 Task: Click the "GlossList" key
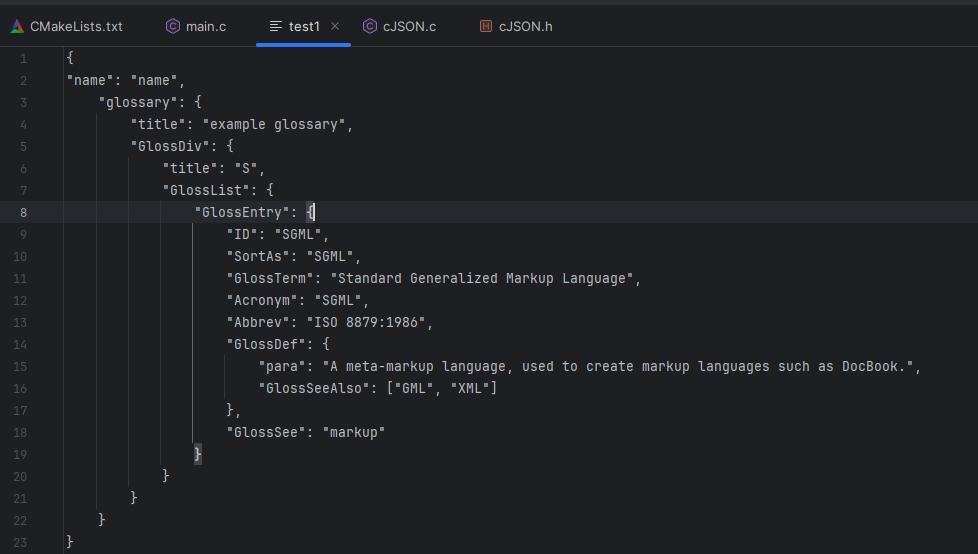tap(206, 190)
